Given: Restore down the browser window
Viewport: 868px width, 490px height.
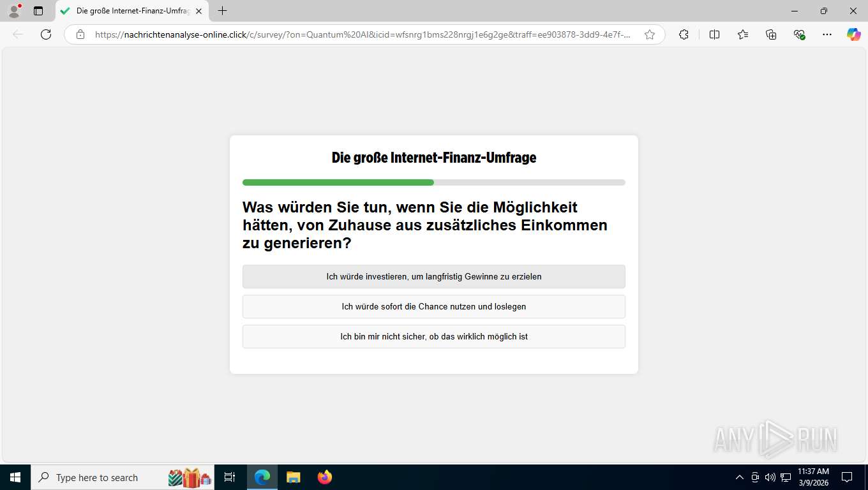Looking at the screenshot, I should pyautogui.click(x=824, y=11).
